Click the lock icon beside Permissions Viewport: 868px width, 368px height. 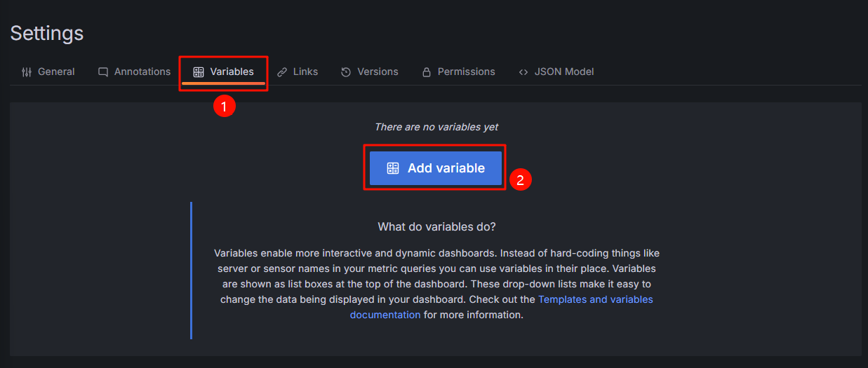coord(426,71)
